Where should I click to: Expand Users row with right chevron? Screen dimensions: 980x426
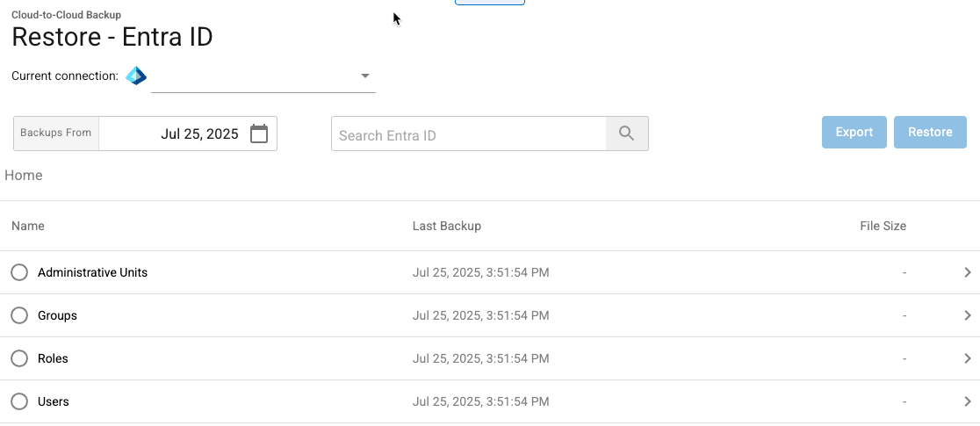(x=968, y=401)
